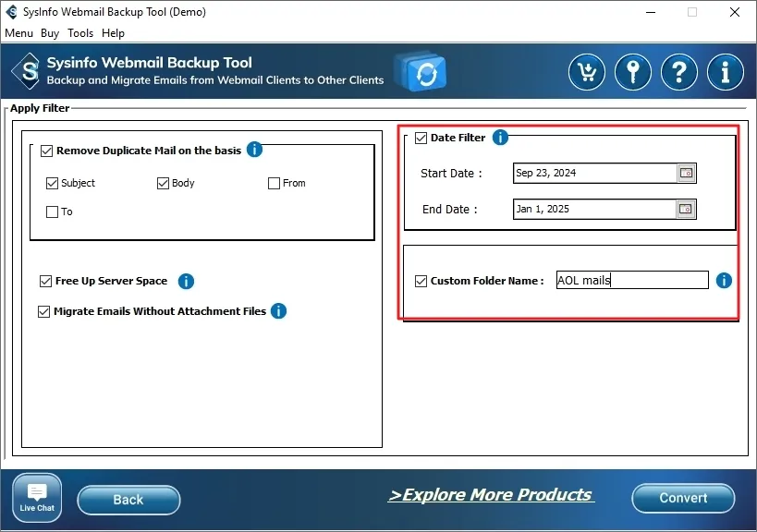Click the header About info icon
This screenshot has height=532, width=757.
(x=726, y=72)
